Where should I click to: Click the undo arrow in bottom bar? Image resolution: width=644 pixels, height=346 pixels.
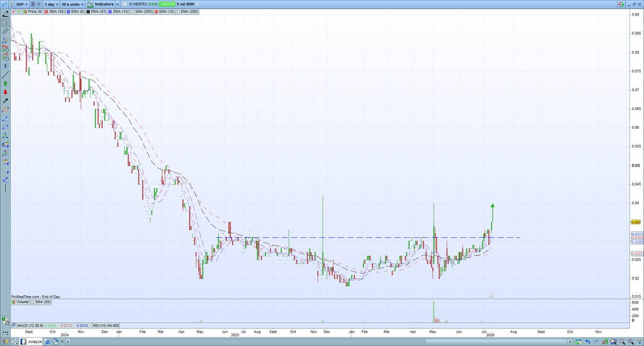[588, 342]
